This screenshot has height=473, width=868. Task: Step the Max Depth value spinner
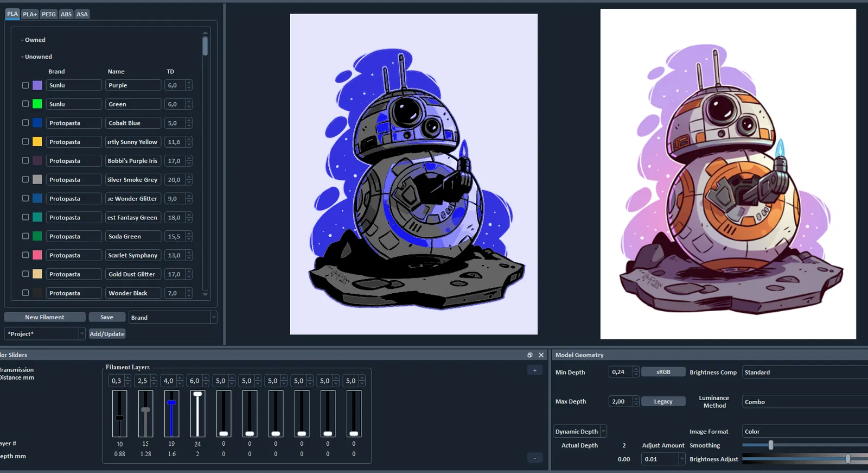(636, 401)
